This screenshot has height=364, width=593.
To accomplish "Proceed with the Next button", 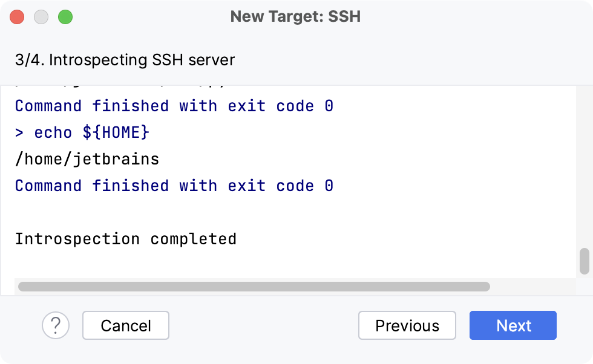I will (513, 325).
